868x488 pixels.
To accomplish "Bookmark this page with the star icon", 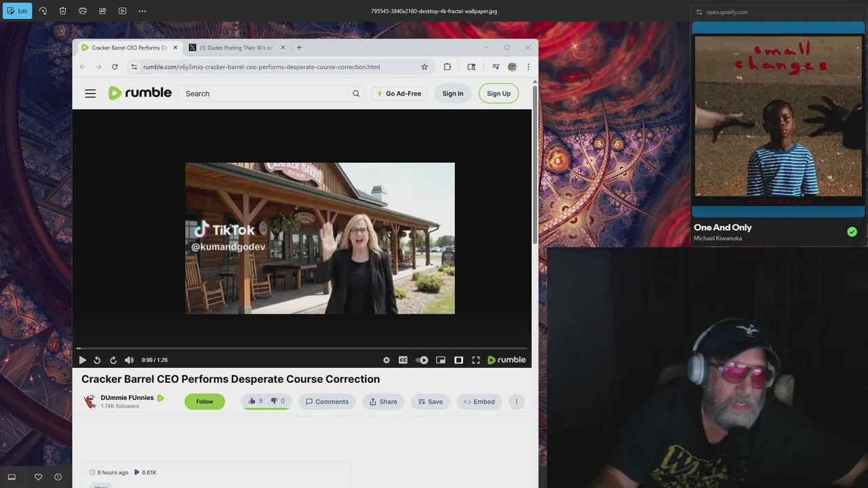I will pos(425,66).
